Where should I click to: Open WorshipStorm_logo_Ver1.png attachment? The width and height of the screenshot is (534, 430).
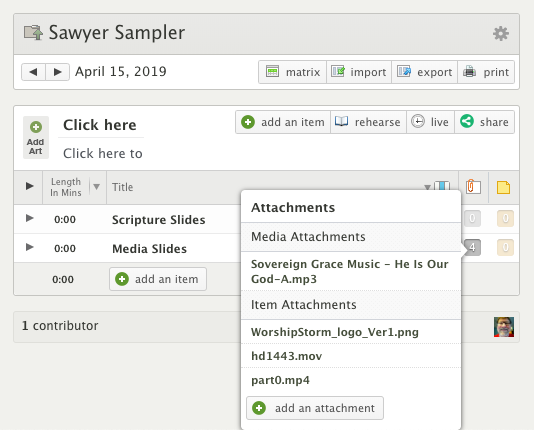click(335, 332)
